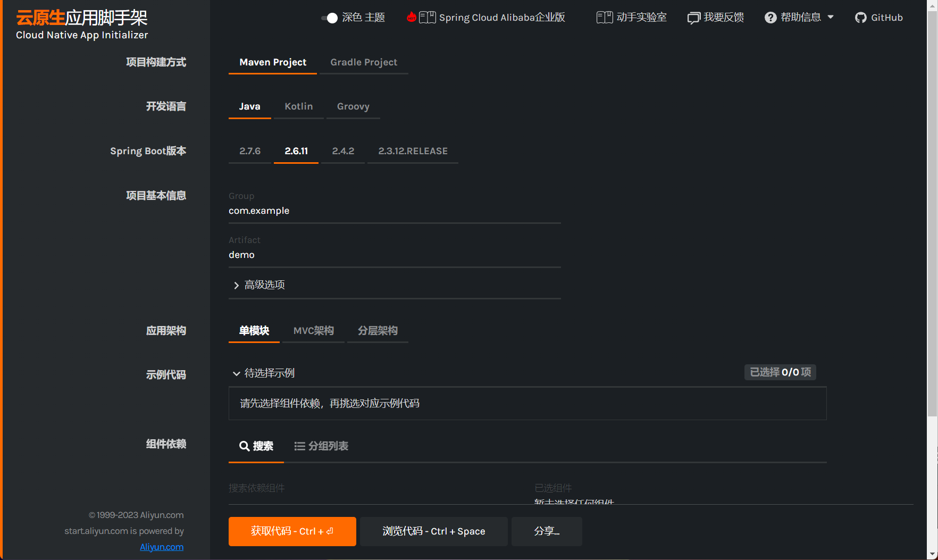The image size is (938, 560).
Task: Toggle the dark theme switch
Action: tap(330, 18)
